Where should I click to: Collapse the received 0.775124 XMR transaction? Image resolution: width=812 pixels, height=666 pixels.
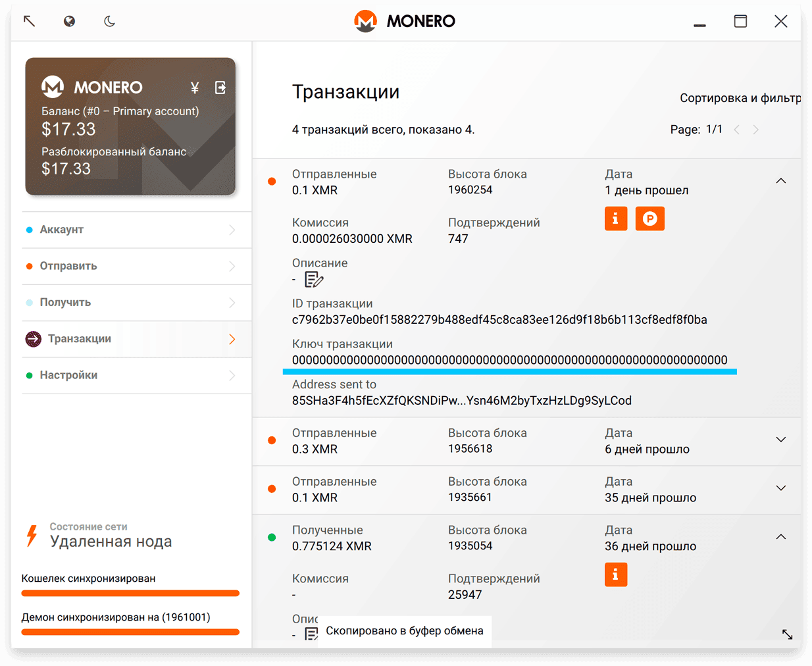click(x=780, y=537)
